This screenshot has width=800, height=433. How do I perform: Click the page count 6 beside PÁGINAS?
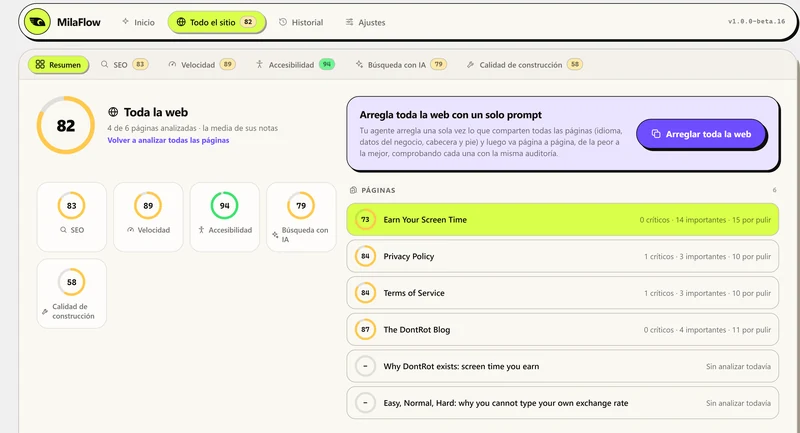pyautogui.click(x=774, y=190)
